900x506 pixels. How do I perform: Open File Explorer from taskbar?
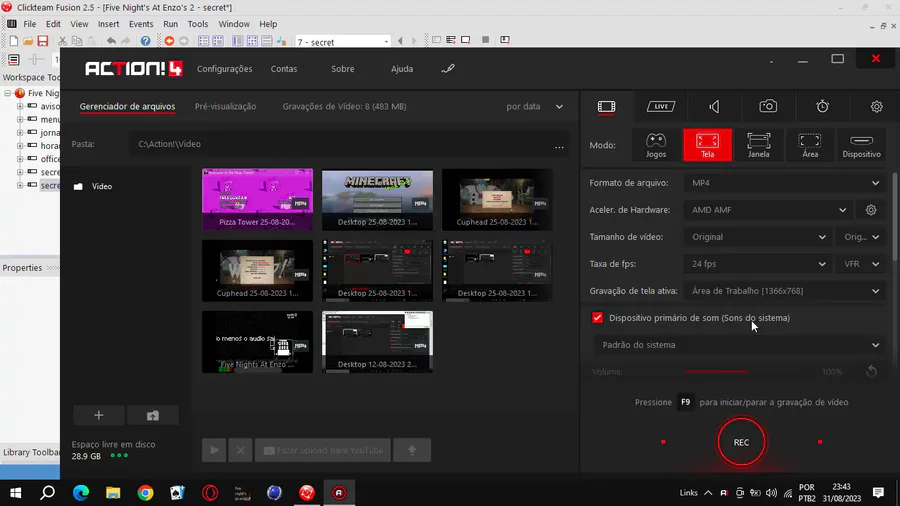coord(113,493)
